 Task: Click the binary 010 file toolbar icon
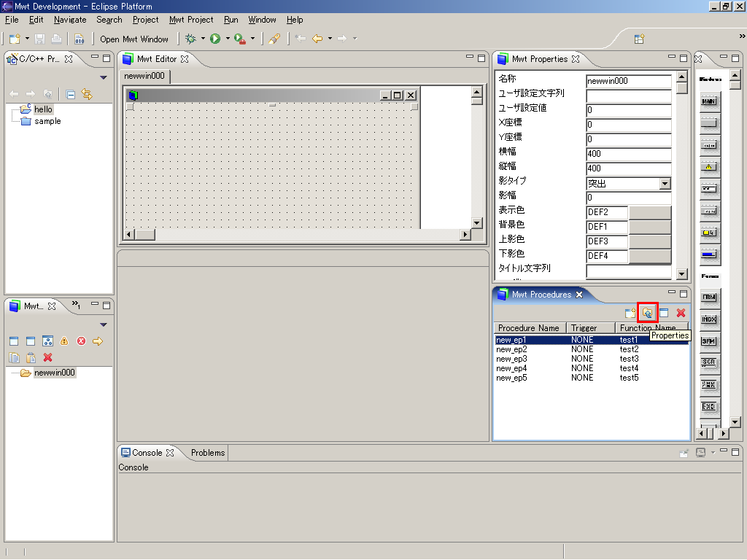(79, 39)
